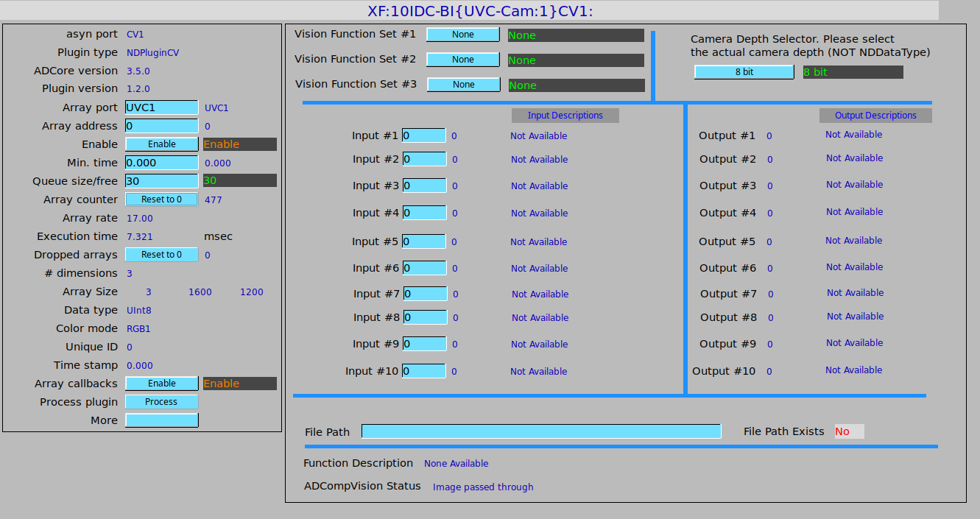Focus the Input #1 value field

pyautogui.click(x=424, y=135)
